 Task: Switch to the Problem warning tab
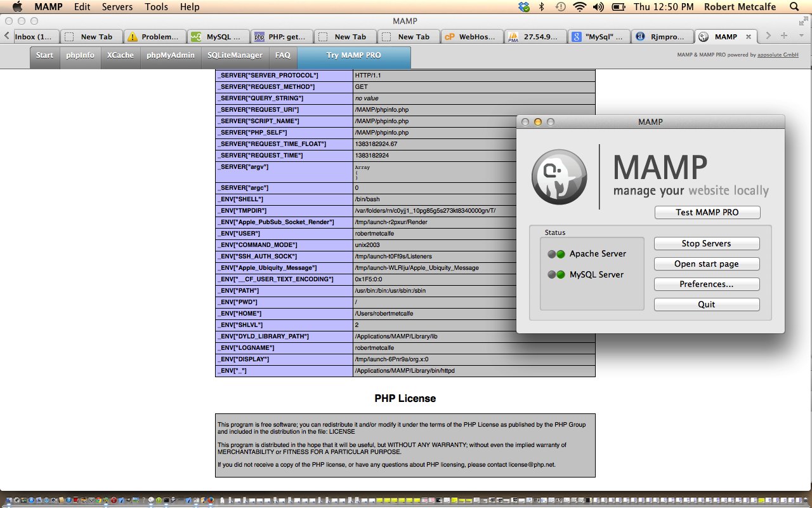point(155,37)
